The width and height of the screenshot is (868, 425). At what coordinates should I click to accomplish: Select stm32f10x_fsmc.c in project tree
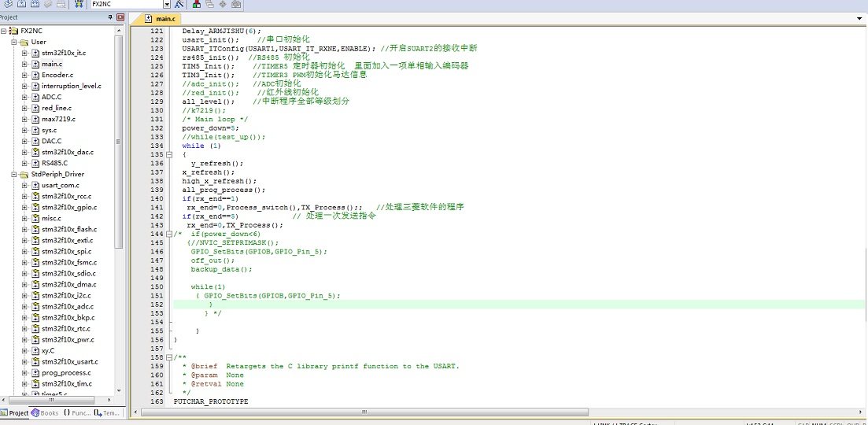pyautogui.click(x=69, y=262)
